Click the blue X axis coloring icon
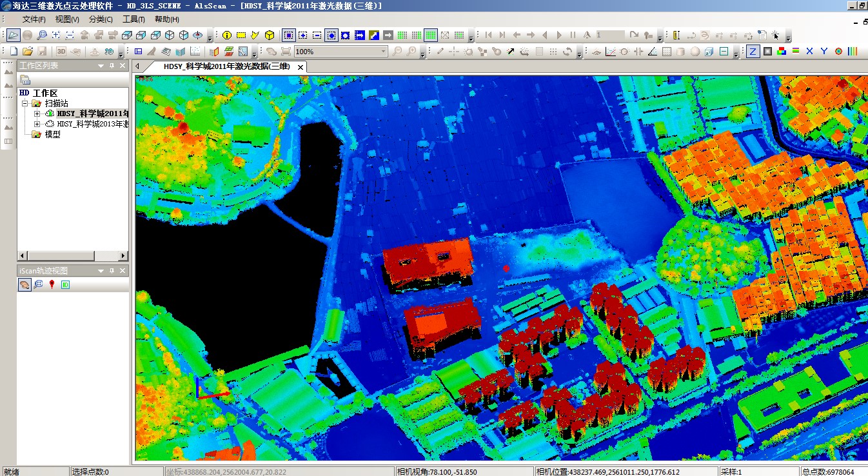This screenshot has width=868, height=476. (809, 51)
